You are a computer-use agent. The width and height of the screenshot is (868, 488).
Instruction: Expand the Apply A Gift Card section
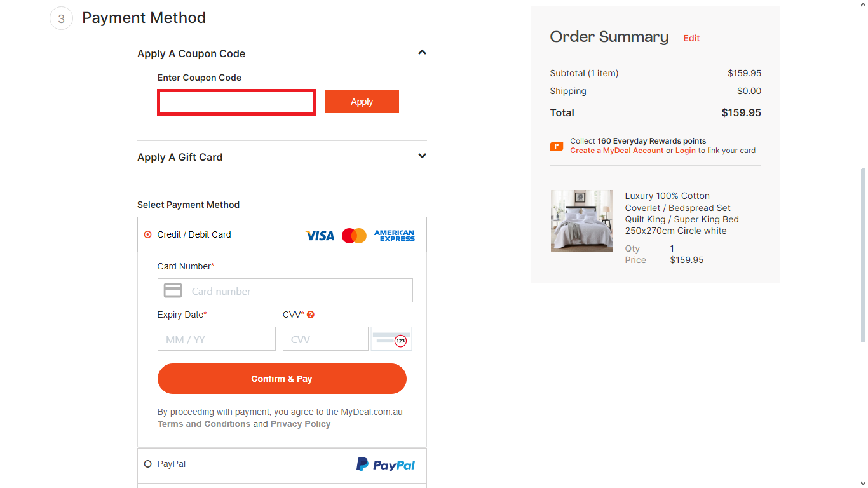click(x=422, y=156)
